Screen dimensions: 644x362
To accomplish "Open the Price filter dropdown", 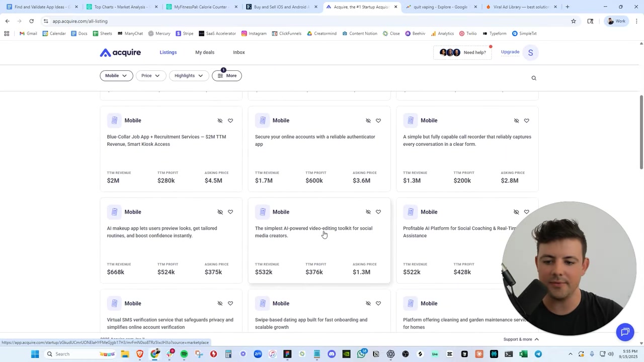I will click(x=150, y=75).
